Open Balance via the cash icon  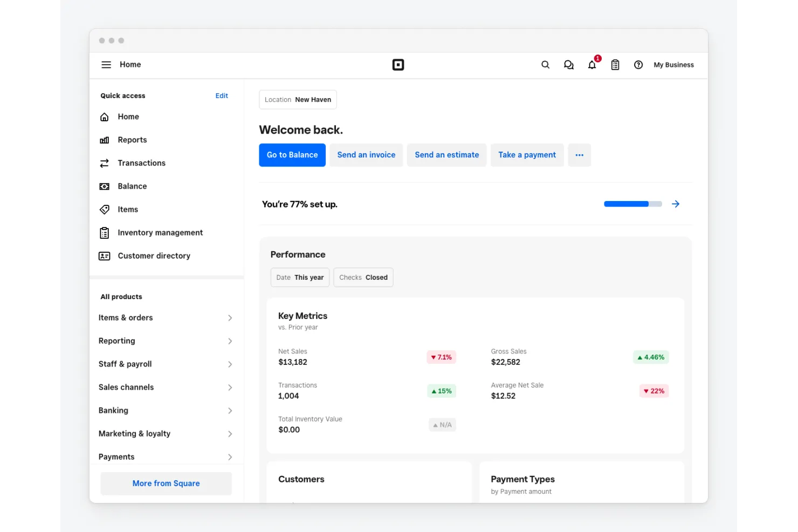pyautogui.click(x=105, y=186)
